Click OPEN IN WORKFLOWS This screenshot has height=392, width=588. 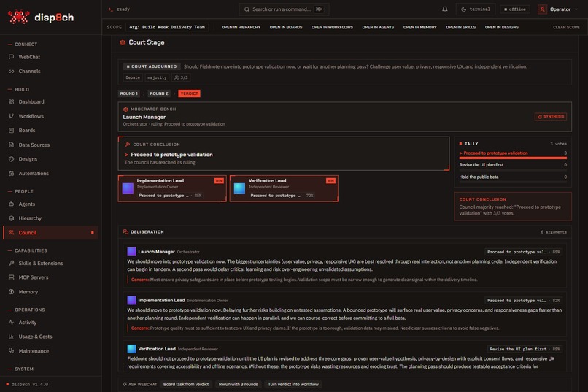(x=332, y=28)
